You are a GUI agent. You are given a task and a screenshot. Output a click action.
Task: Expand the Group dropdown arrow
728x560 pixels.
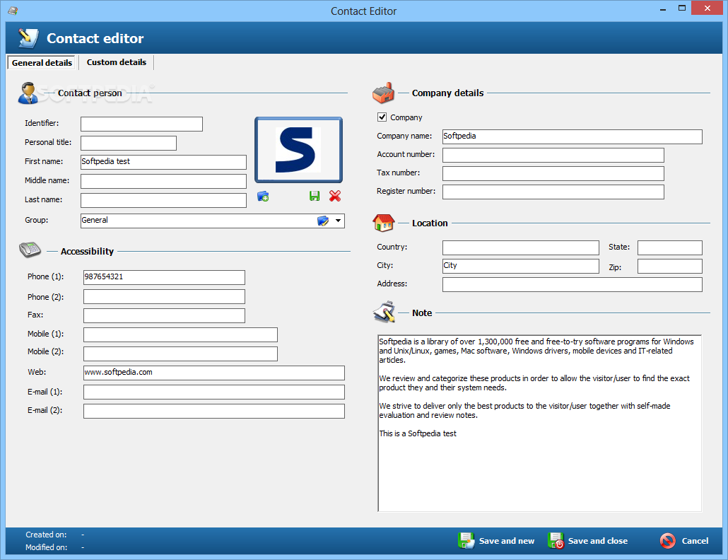(x=339, y=221)
